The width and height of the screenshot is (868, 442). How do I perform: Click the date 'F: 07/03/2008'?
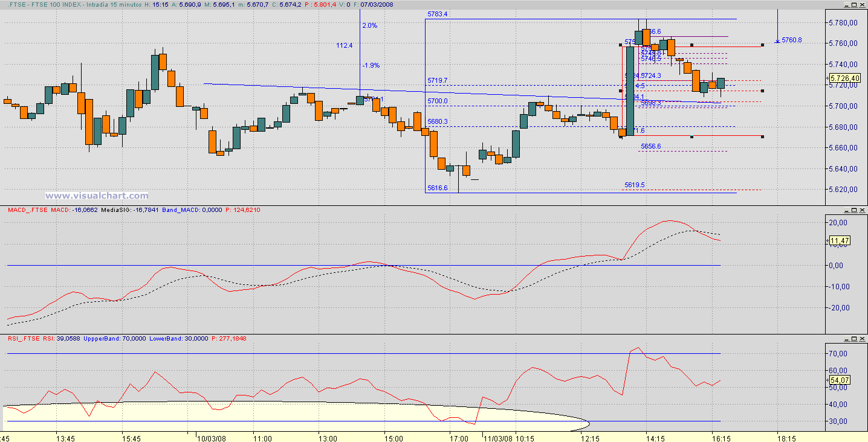(374, 4)
